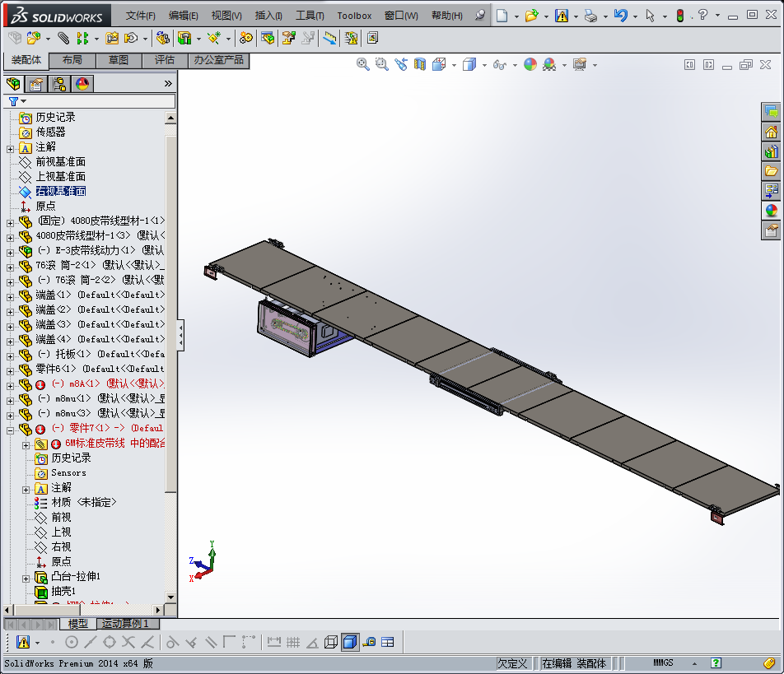Click the Zoom to Area icon
This screenshot has height=674, width=784.
381,64
